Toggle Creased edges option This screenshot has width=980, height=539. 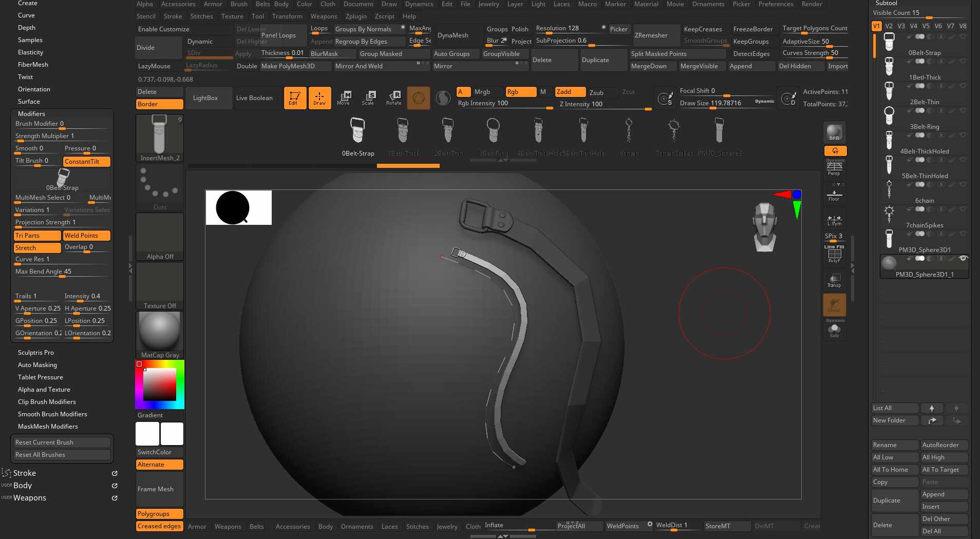(x=159, y=526)
